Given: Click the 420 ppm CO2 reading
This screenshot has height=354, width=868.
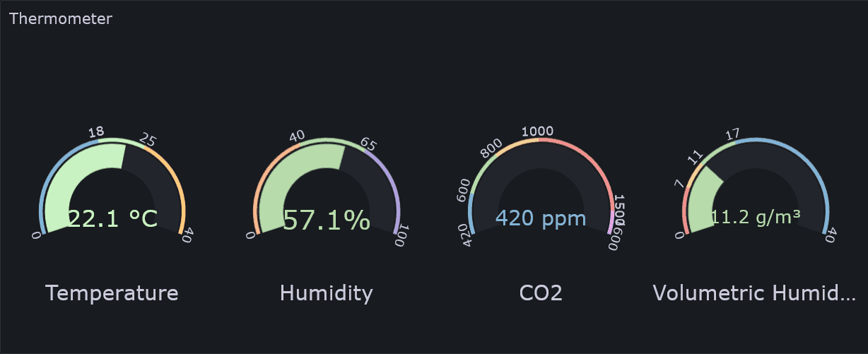Looking at the screenshot, I should click(x=541, y=218).
